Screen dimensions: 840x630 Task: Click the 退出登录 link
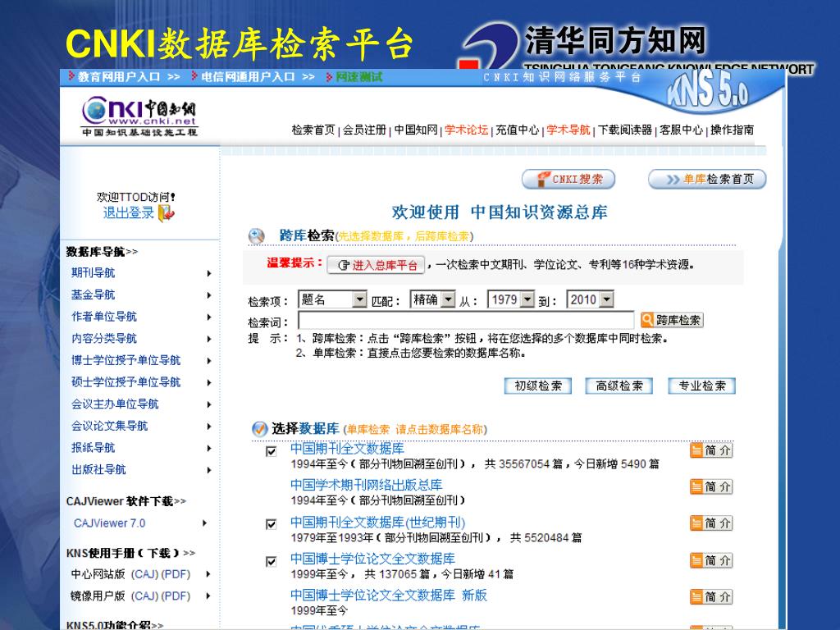coord(129,213)
